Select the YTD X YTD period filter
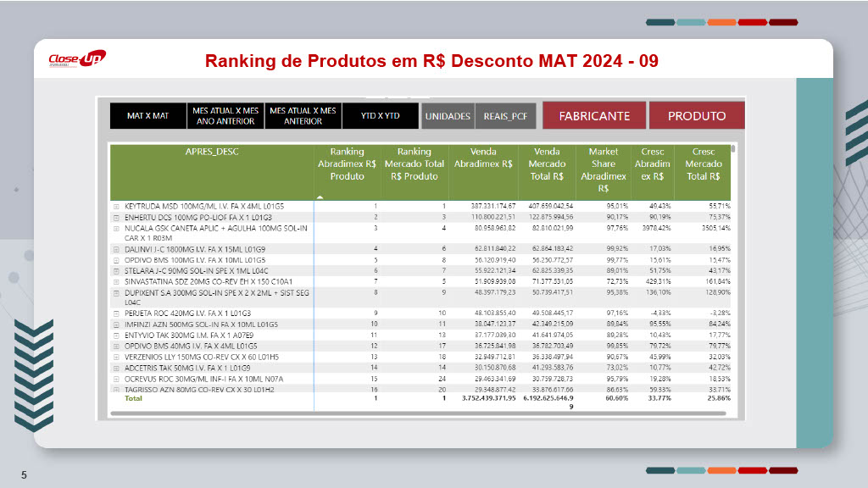The height and width of the screenshot is (488, 868). point(380,116)
